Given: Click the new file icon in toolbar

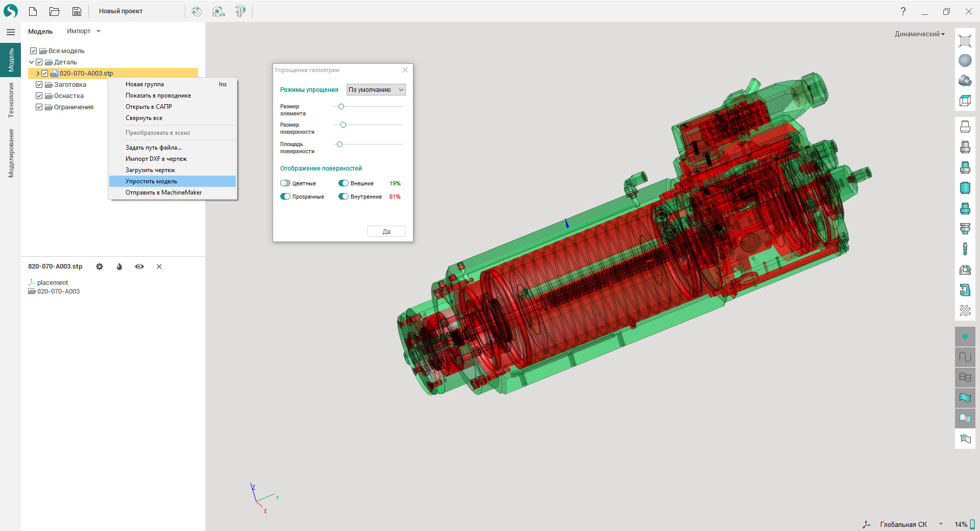Looking at the screenshot, I should [x=33, y=11].
